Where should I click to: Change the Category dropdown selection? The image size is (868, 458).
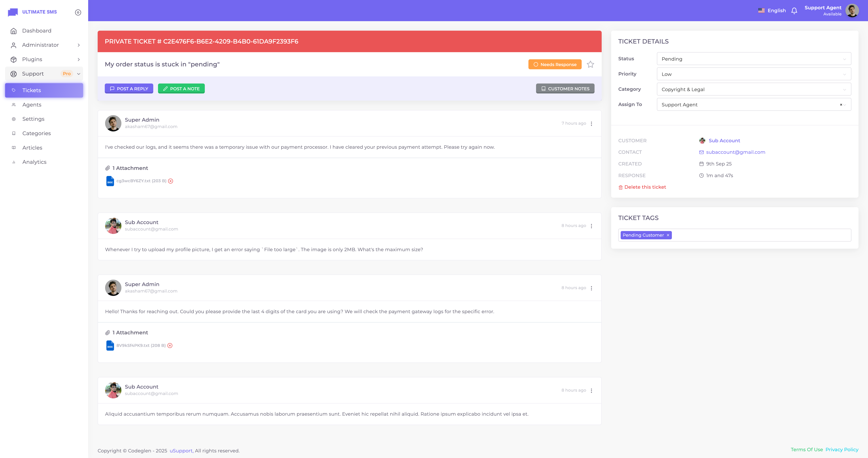754,90
